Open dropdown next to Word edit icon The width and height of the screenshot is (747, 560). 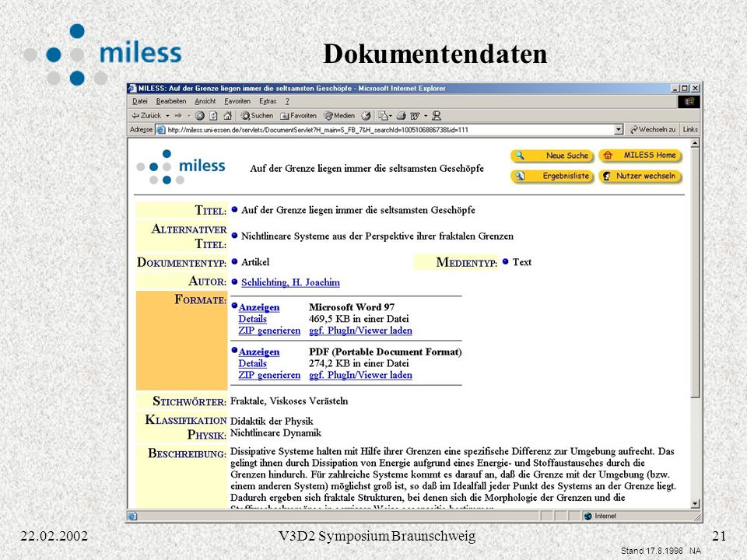click(426, 116)
